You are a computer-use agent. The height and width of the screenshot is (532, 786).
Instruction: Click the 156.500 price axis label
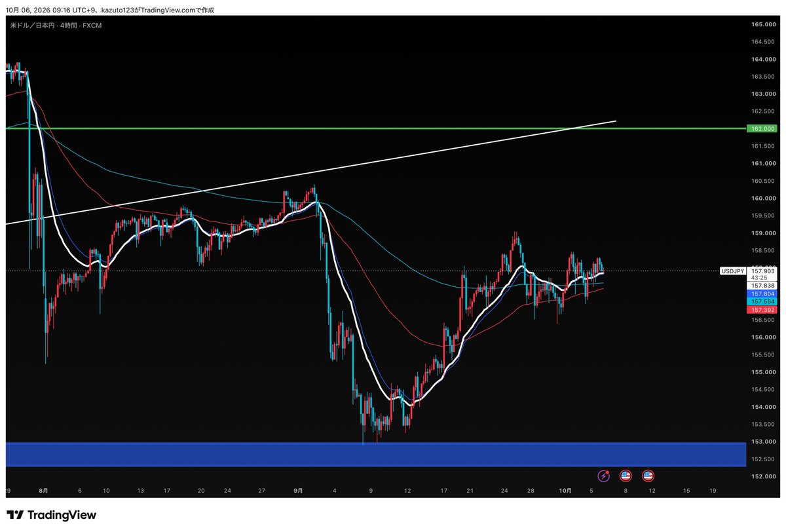click(x=763, y=320)
